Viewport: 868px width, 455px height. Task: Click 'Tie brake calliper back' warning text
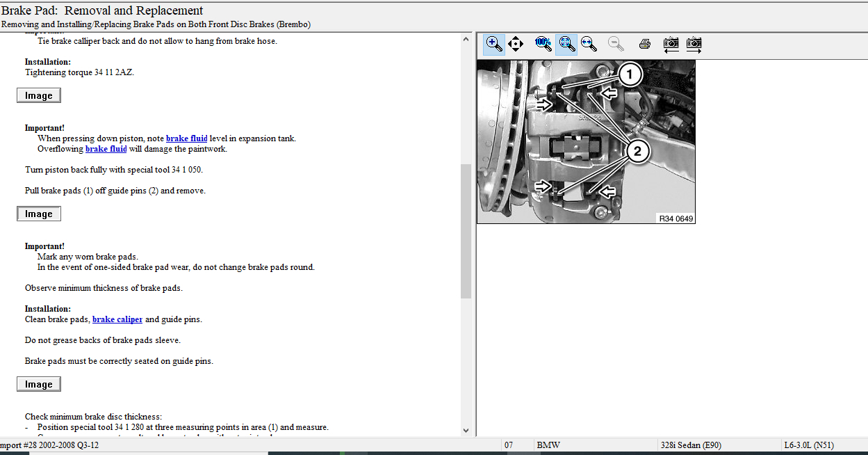(157, 41)
